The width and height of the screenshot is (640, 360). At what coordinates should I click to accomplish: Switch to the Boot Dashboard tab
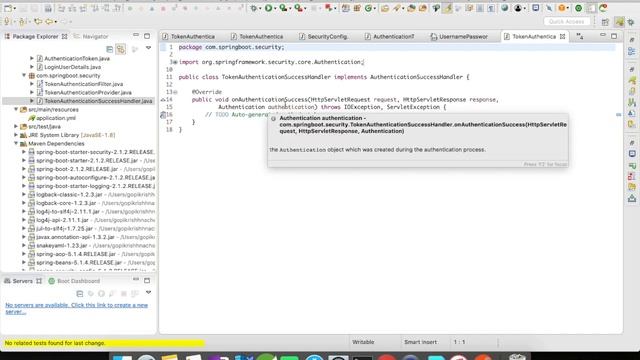tap(74, 281)
